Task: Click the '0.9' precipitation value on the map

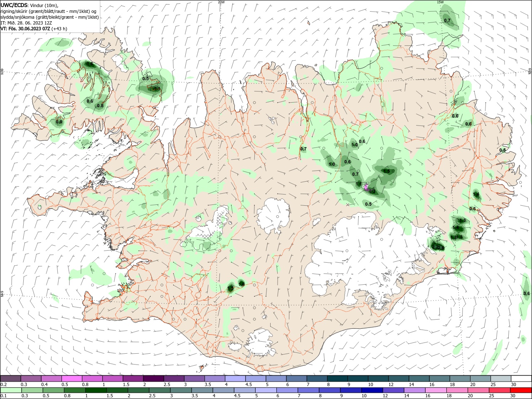Action: (59, 122)
